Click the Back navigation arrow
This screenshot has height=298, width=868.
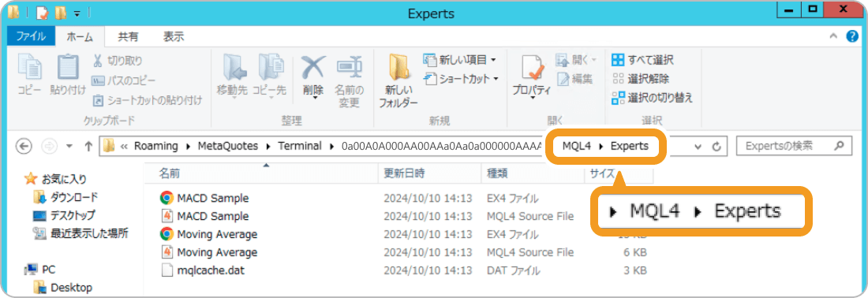click(x=24, y=146)
